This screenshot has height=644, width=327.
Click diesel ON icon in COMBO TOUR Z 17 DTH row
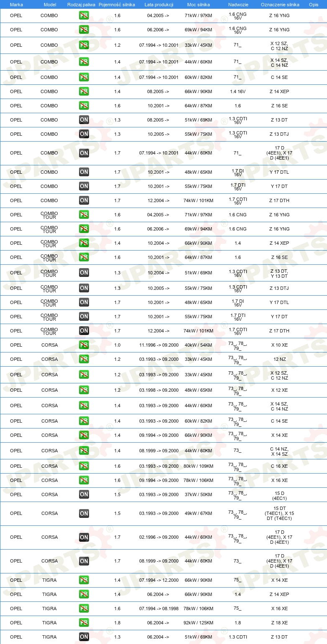pyautogui.click(x=84, y=331)
